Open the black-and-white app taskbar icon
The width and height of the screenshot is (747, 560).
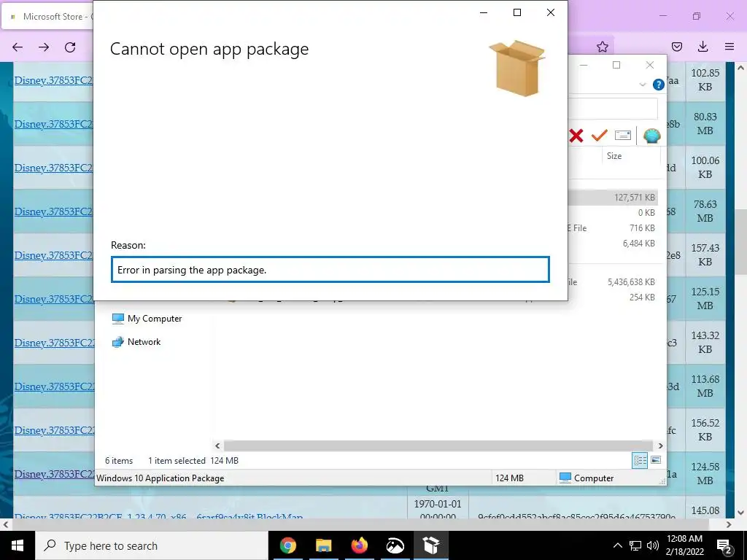click(x=395, y=545)
